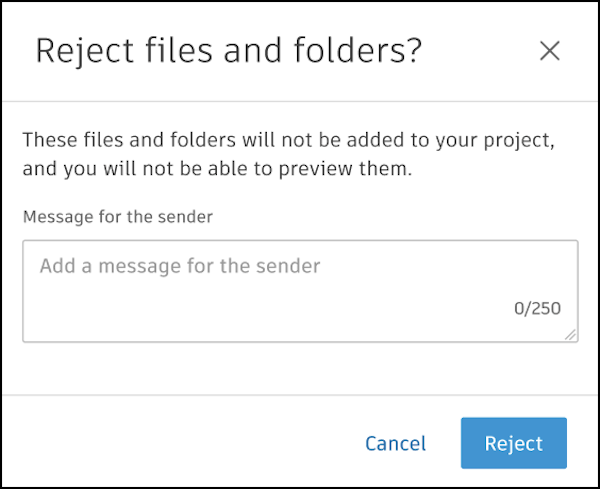Close the dialog with the X icon
The height and width of the screenshot is (489, 600).
pos(549,51)
